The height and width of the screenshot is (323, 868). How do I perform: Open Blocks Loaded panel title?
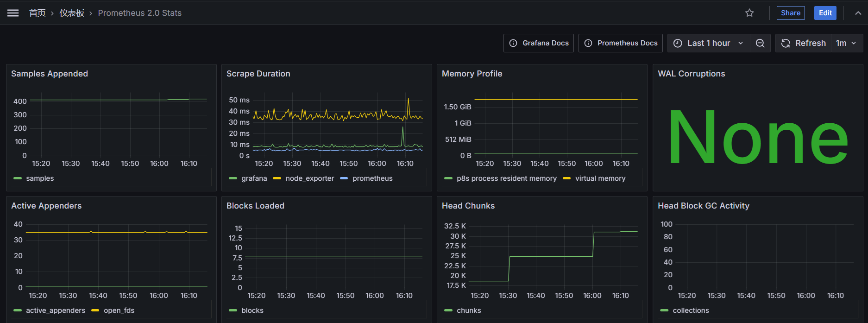click(x=255, y=206)
